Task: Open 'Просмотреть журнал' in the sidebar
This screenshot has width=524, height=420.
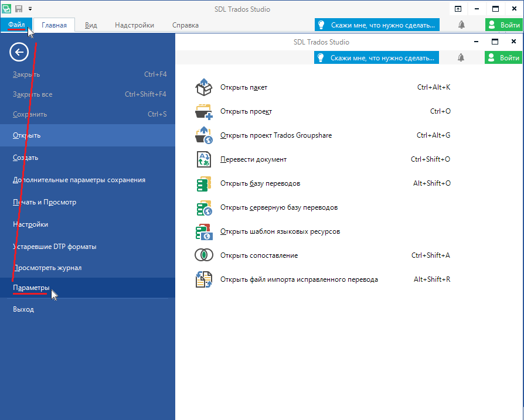Action: [x=47, y=268]
